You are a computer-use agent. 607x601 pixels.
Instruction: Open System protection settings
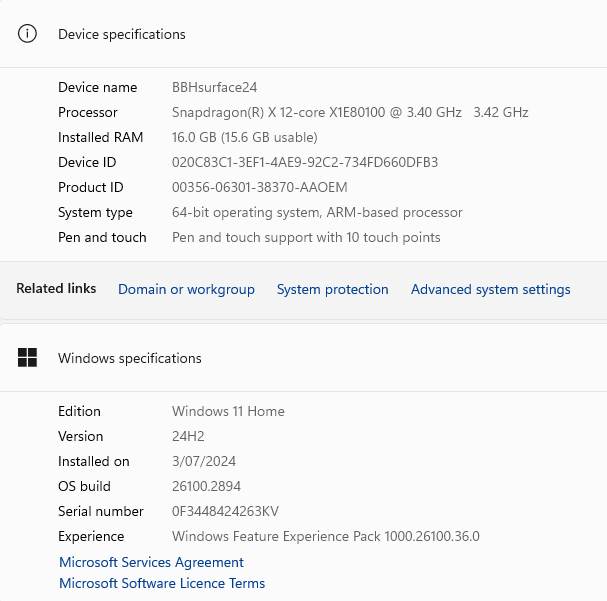coord(332,289)
